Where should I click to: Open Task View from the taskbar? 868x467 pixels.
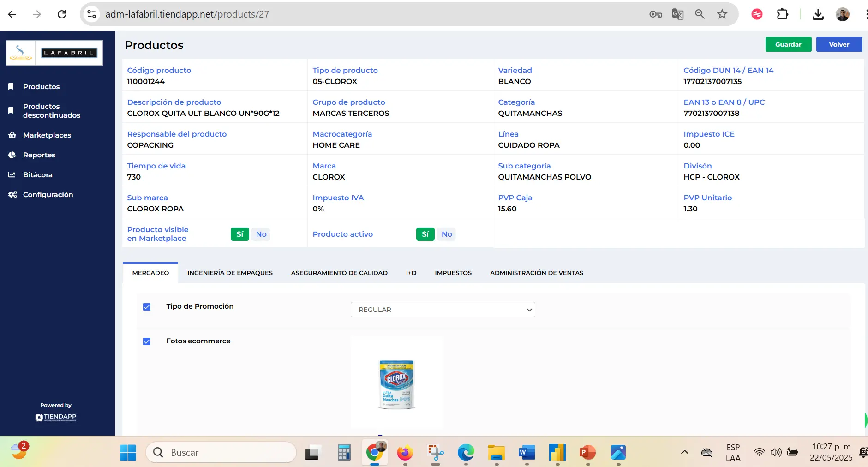tap(313, 453)
